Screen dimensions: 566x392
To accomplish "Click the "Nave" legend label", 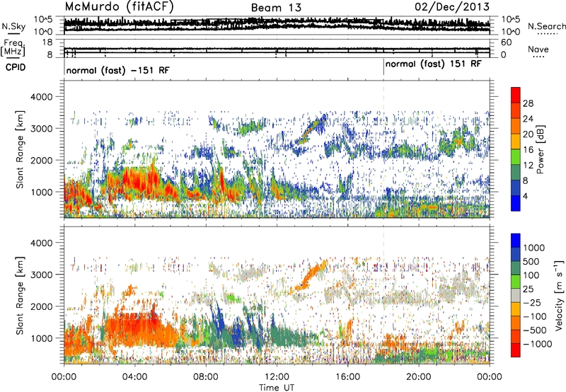I will point(538,49).
